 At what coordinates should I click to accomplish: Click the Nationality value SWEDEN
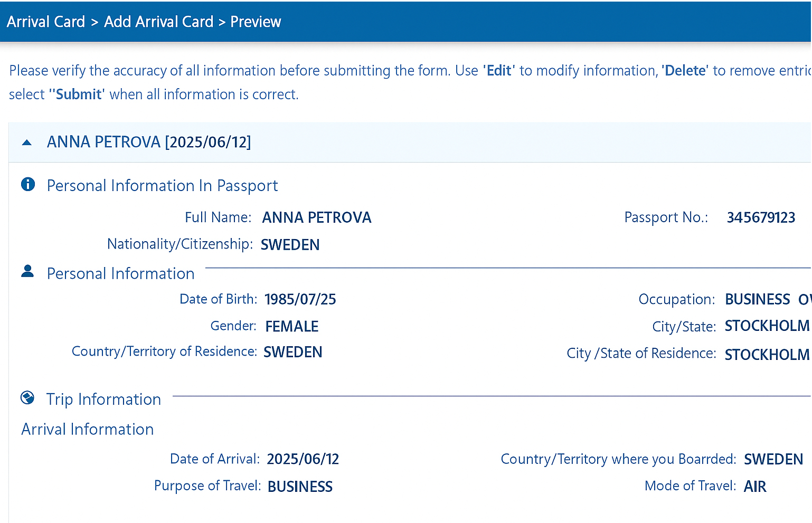click(290, 244)
